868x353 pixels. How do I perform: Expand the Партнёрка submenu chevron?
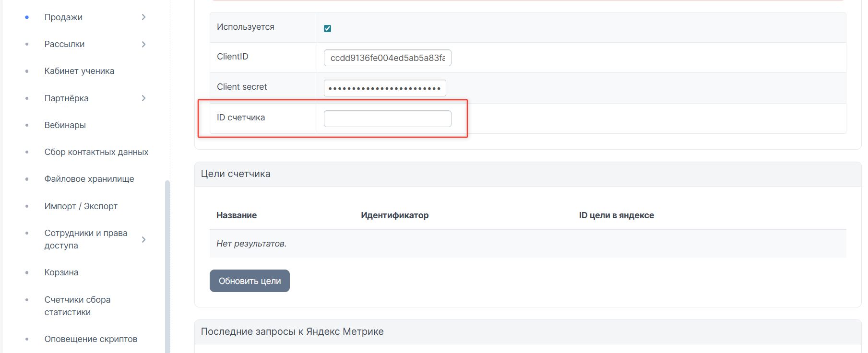(143, 98)
